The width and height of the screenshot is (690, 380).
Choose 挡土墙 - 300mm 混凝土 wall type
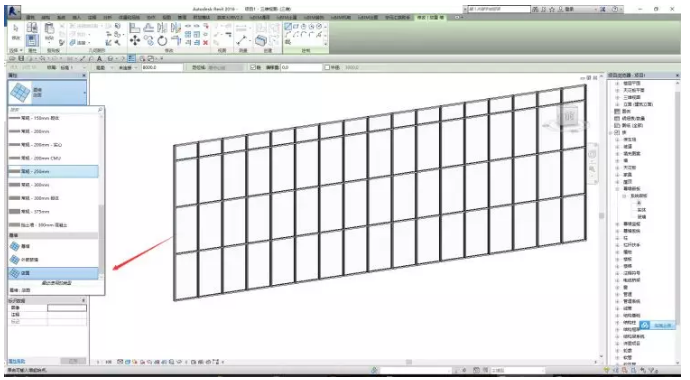(x=53, y=225)
